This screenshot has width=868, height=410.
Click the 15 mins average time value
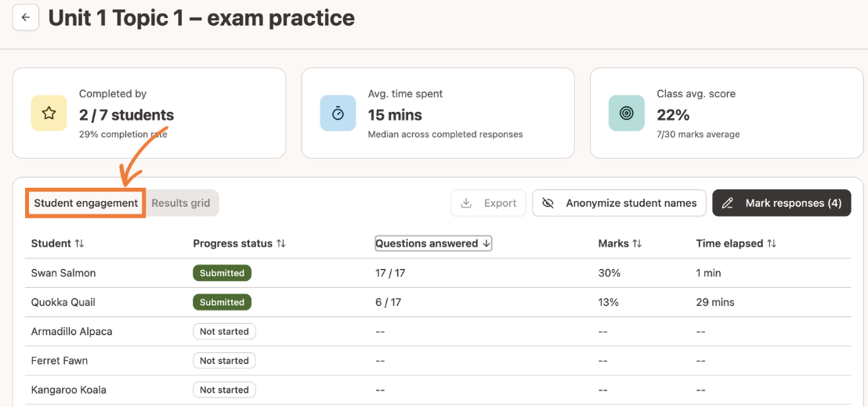[396, 115]
